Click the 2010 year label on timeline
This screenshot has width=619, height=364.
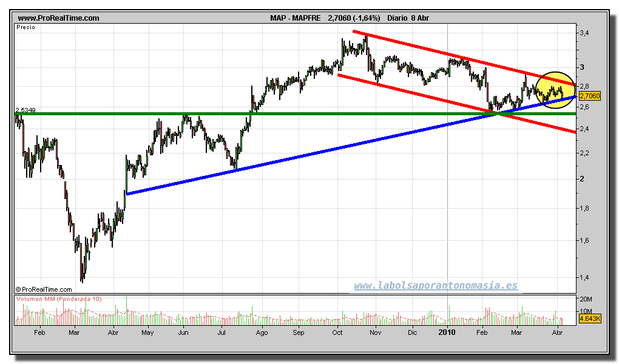click(x=447, y=332)
